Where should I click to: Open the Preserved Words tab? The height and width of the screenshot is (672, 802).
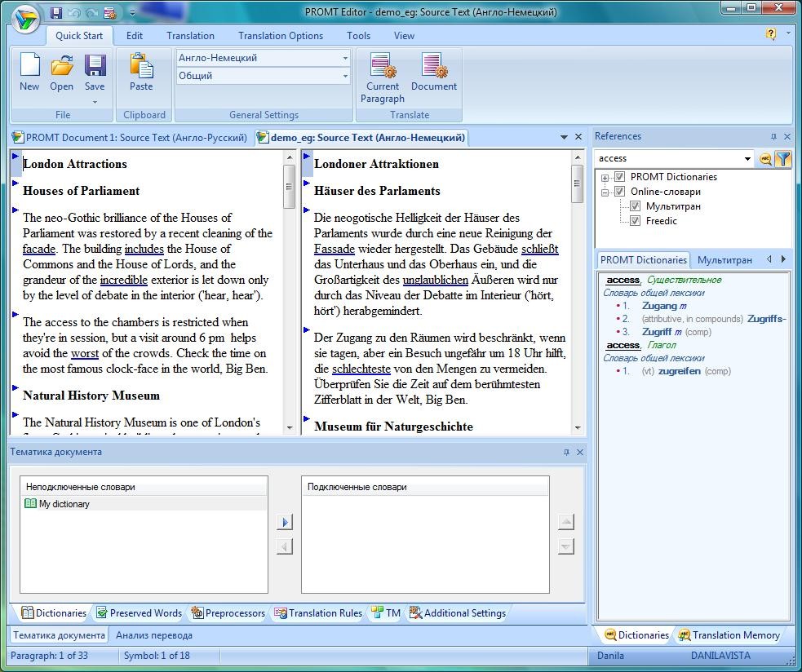140,612
